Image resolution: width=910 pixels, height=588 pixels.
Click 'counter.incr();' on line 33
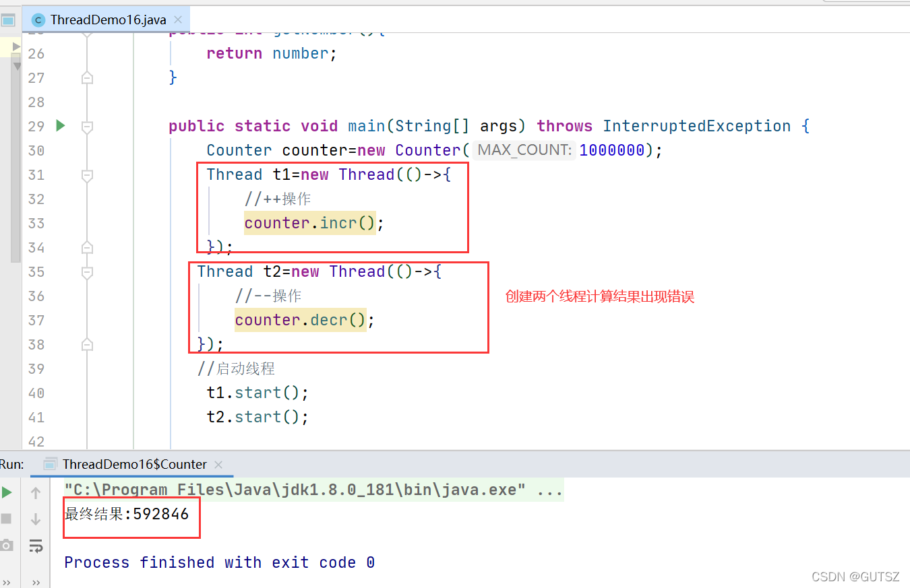pos(314,223)
